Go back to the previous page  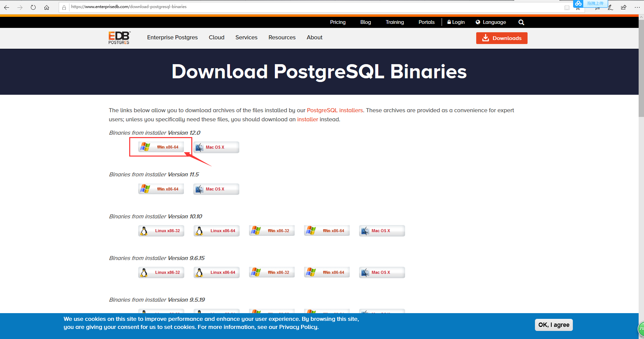[x=7, y=7]
